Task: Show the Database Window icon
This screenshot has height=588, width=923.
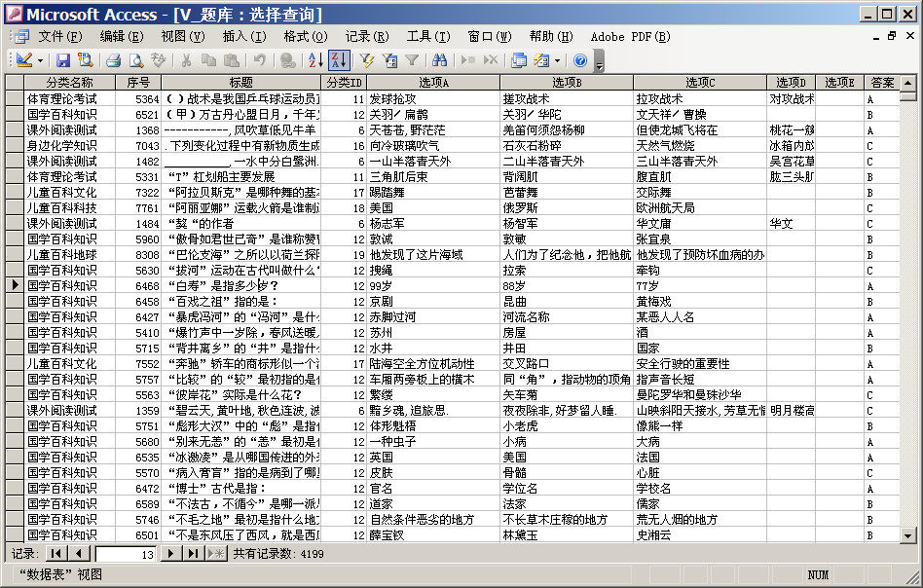Action: 519,60
